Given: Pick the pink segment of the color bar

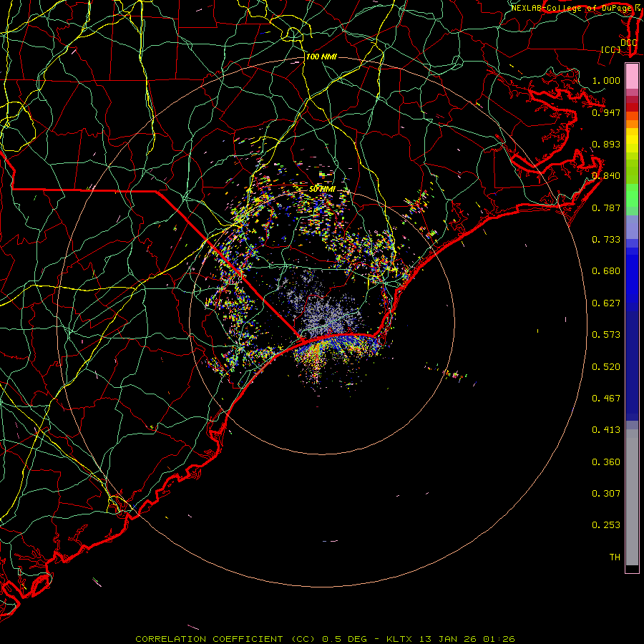Looking at the screenshot, I should click(632, 77).
